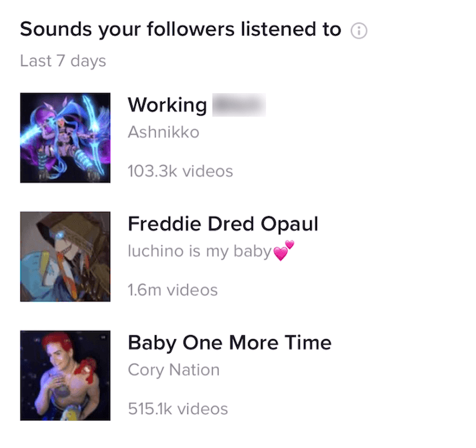Open the Working sound cover thumbnail
476x448 pixels.
tap(65, 138)
